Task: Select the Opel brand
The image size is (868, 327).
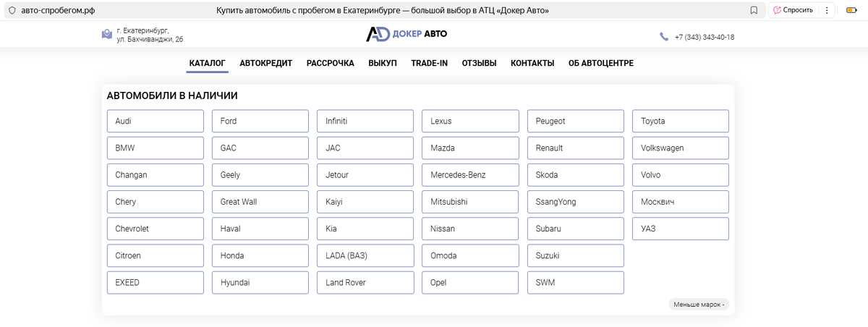Action: [x=471, y=282]
